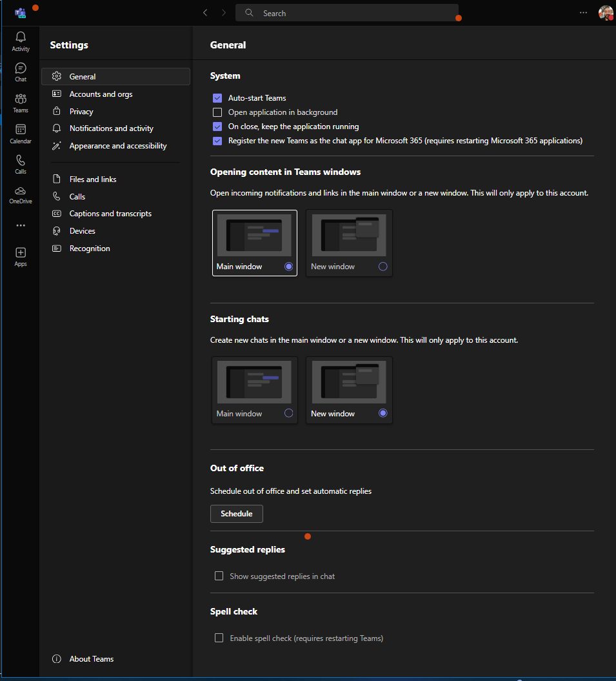Go forward with the right arrow
The width and height of the screenshot is (616, 681).
[x=224, y=13]
